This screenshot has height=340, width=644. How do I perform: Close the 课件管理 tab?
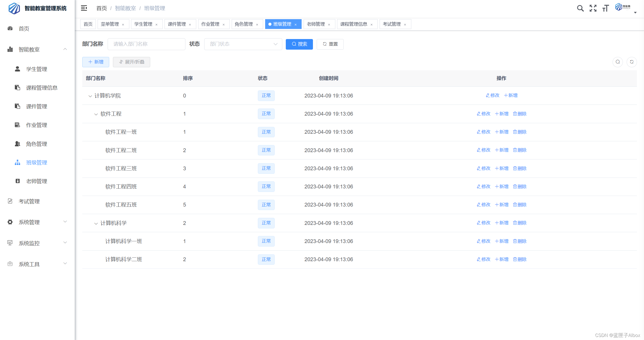(190, 24)
